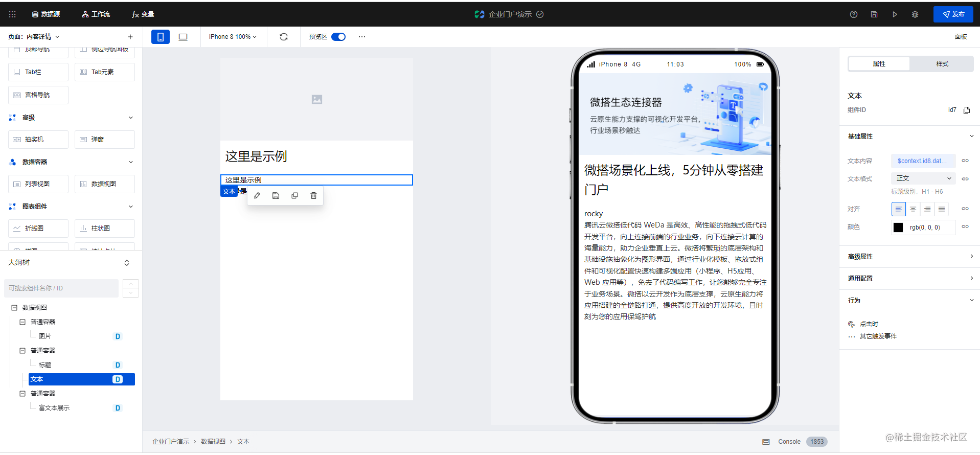The height and width of the screenshot is (455, 980).
Task: Click the image placeholder on canvas
Action: coord(317,100)
